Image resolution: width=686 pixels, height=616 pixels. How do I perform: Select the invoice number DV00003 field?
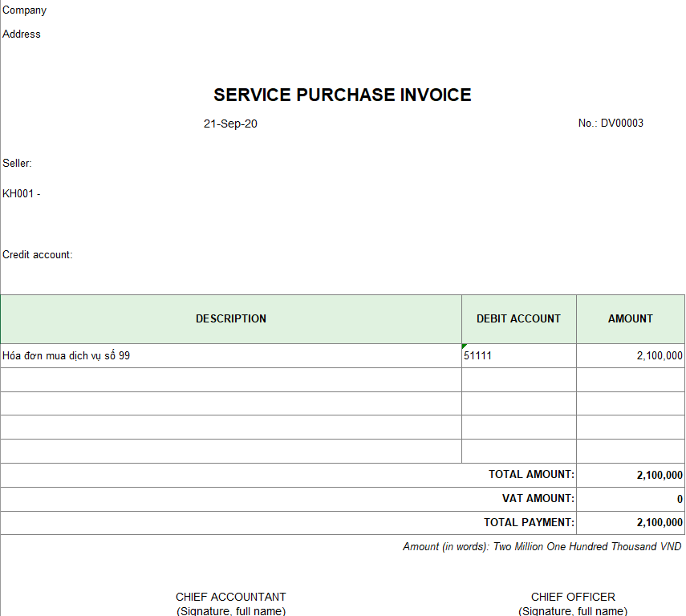tap(611, 123)
